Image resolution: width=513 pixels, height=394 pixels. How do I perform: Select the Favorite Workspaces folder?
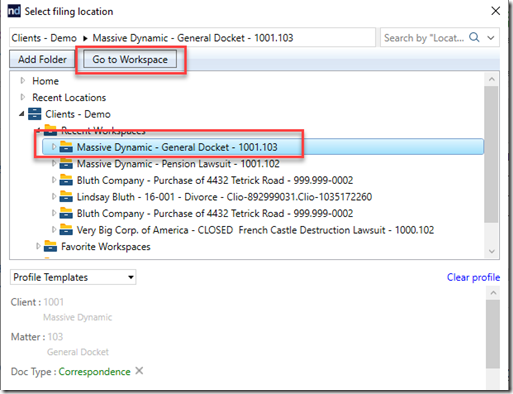(106, 247)
